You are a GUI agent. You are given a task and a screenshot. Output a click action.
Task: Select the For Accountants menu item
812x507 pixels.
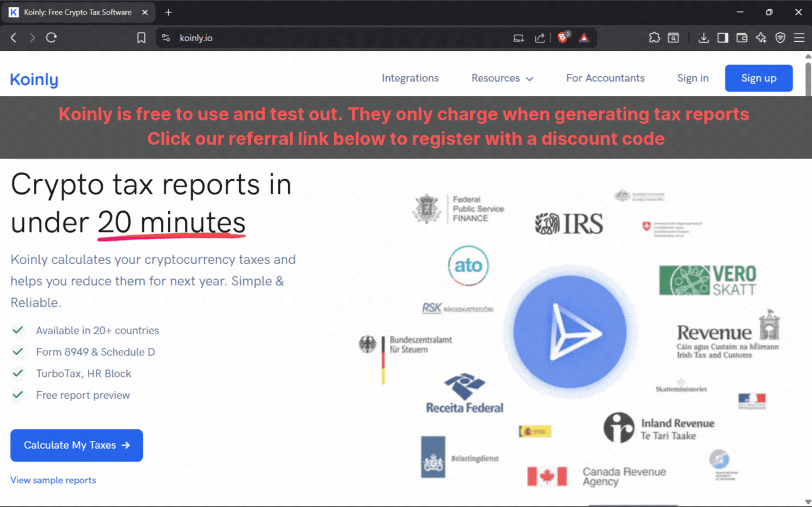click(605, 78)
